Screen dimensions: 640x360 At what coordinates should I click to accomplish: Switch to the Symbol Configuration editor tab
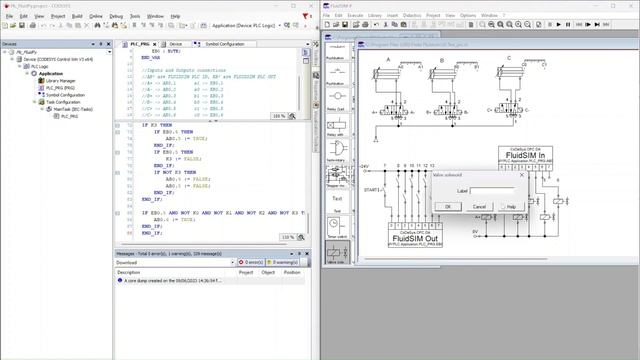point(224,44)
